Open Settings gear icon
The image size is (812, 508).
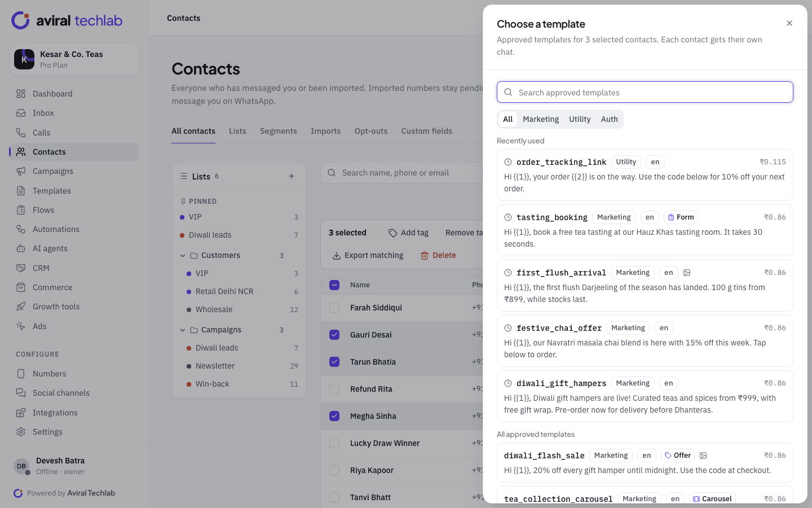tap(21, 432)
